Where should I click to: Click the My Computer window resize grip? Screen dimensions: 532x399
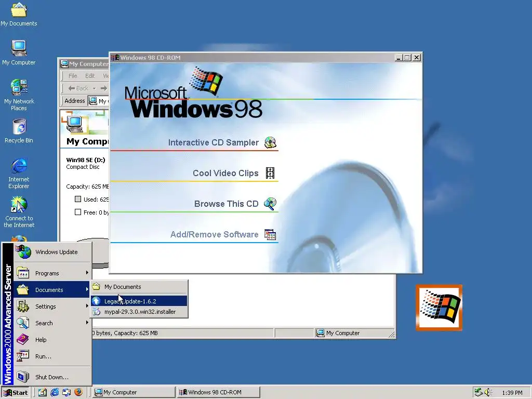click(392, 335)
